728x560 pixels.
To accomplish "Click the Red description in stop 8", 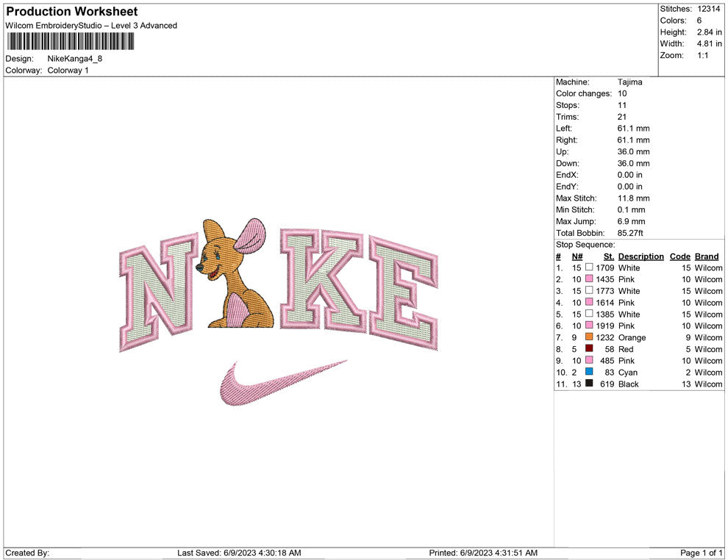I will coord(626,349).
